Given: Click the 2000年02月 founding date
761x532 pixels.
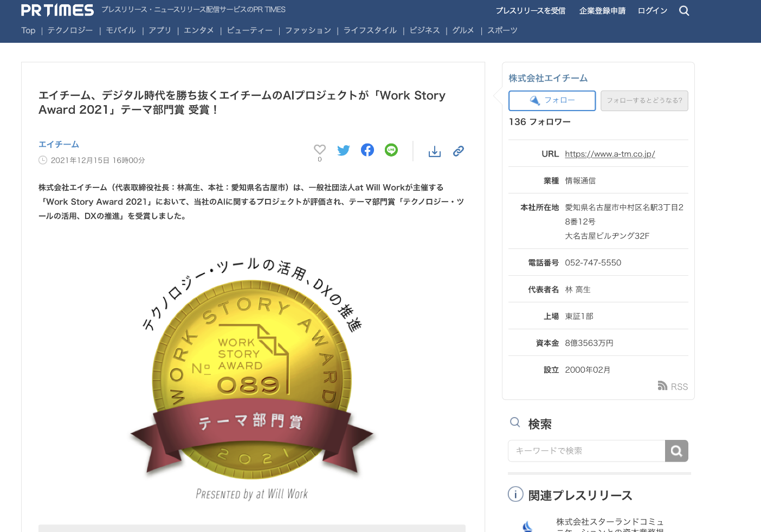Looking at the screenshot, I should [588, 370].
